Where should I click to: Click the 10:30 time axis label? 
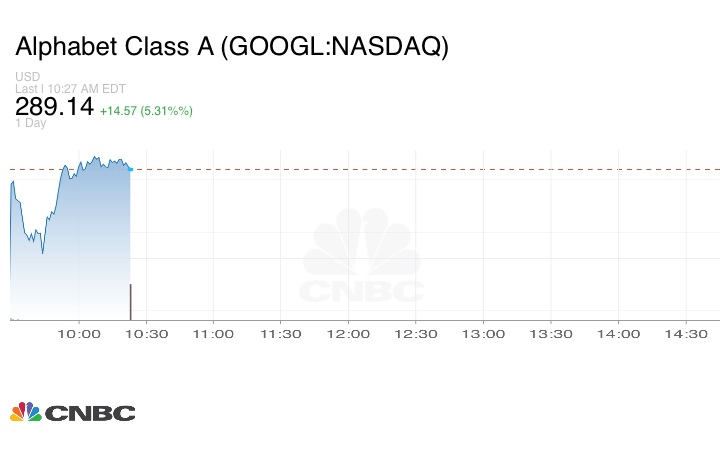pos(146,334)
